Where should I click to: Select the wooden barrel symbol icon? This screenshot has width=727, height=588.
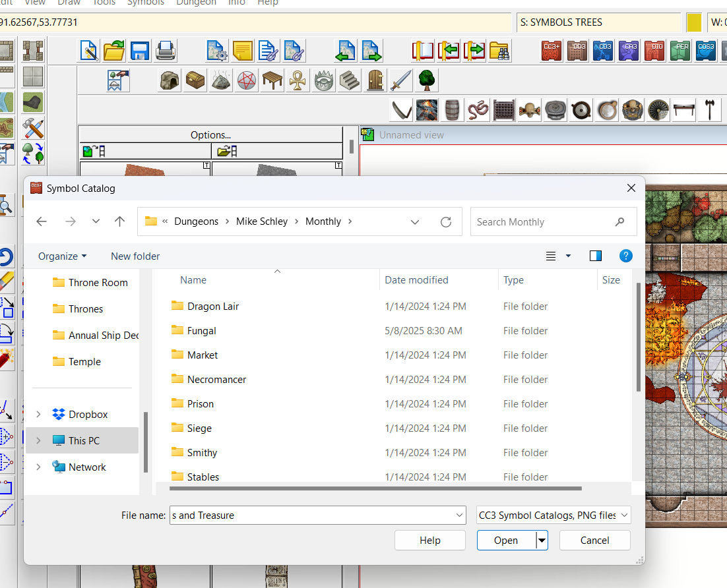452,109
